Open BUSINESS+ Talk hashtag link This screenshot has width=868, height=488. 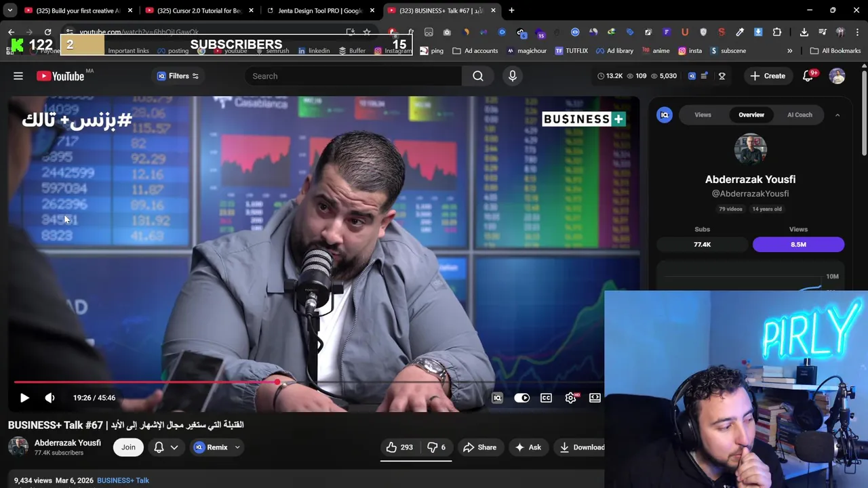pyautogui.click(x=123, y=481)
